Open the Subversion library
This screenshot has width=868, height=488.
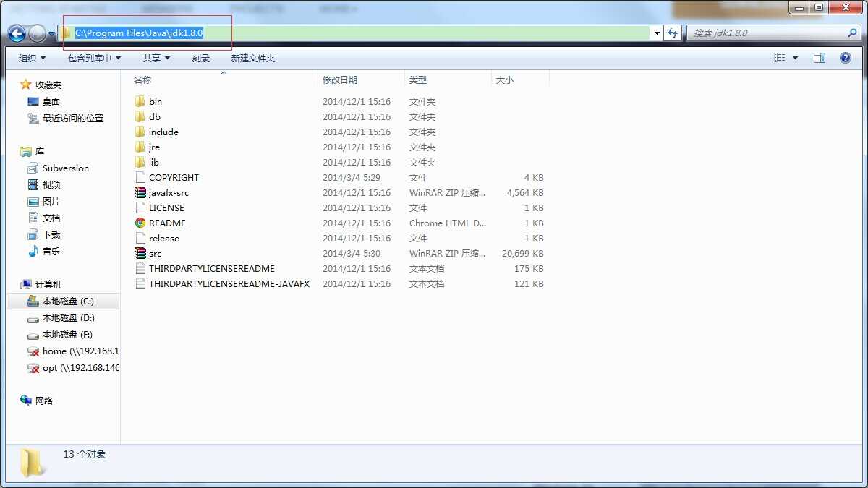[66, 168]
